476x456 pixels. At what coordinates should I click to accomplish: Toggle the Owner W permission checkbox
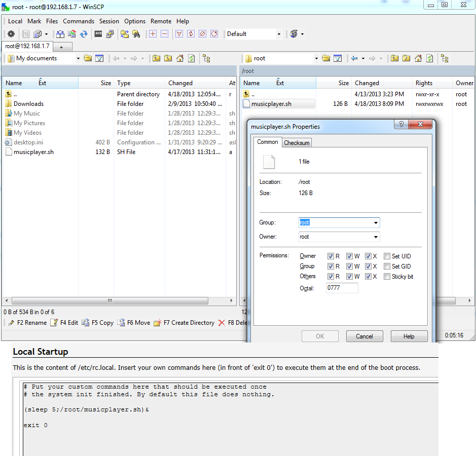[x=349, y=256]
